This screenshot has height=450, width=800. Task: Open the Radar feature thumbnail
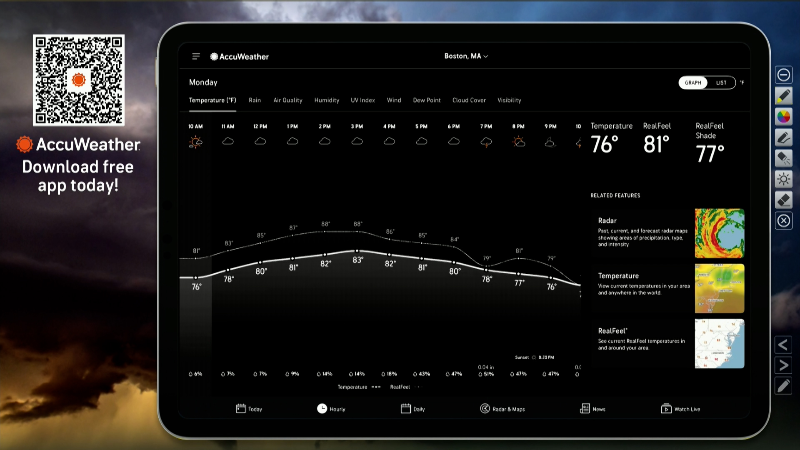tap(719, 233)
